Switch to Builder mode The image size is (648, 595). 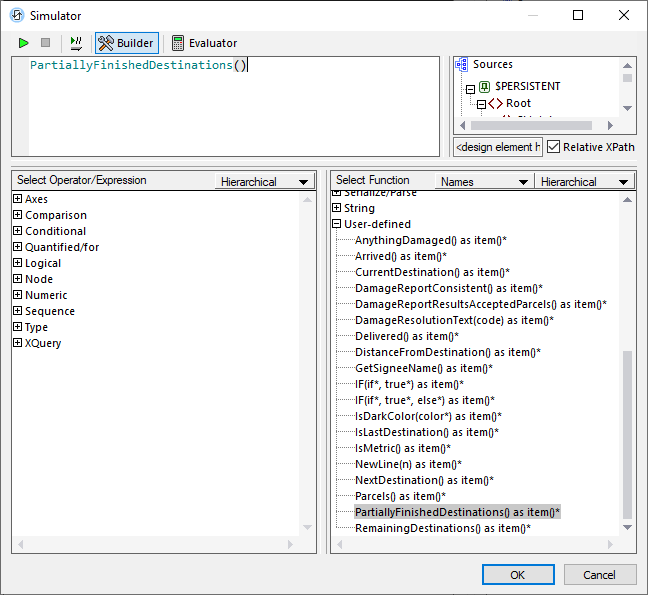pyautogui.click(x=126, y=43)
